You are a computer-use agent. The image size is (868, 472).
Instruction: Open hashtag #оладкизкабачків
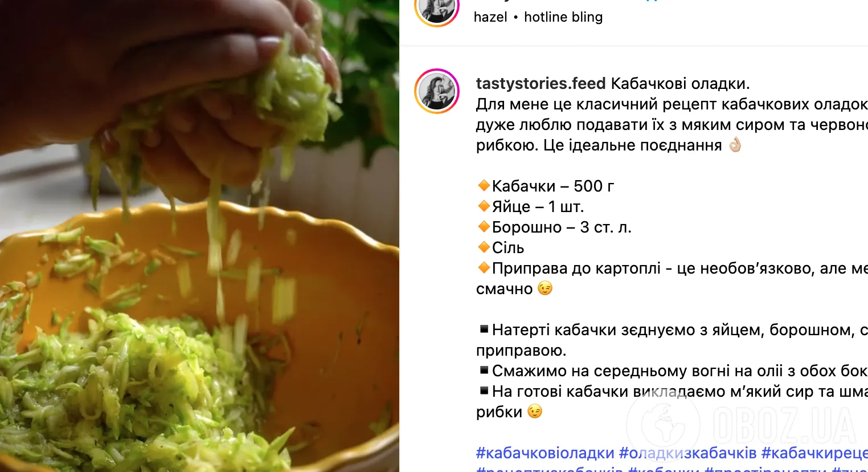687,453
